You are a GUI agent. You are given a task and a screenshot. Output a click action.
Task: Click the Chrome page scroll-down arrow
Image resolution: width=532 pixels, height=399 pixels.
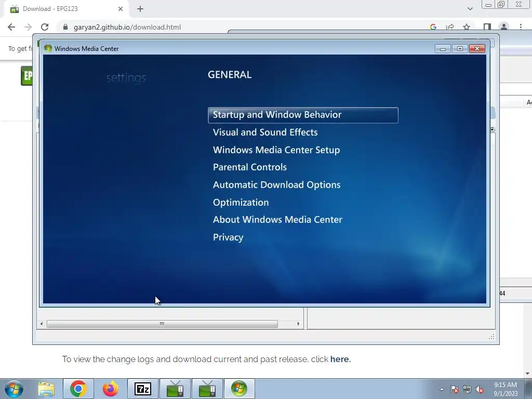tap(527, 374)
